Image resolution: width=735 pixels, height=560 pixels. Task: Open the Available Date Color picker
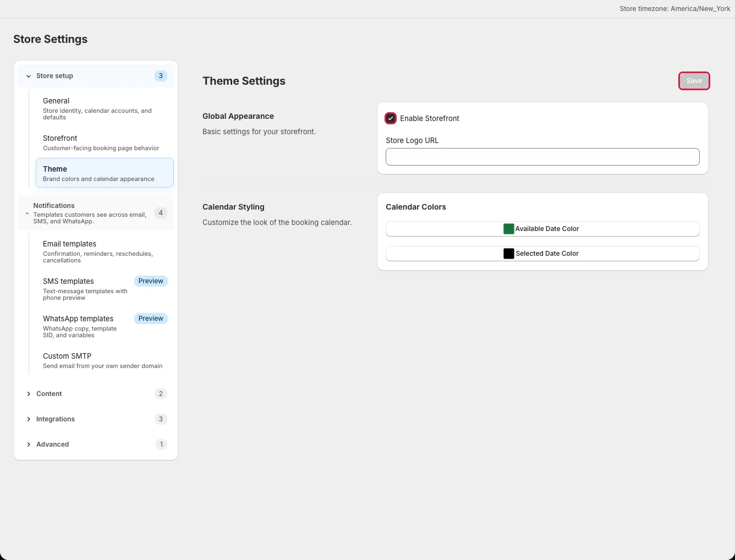coord(542,229)
